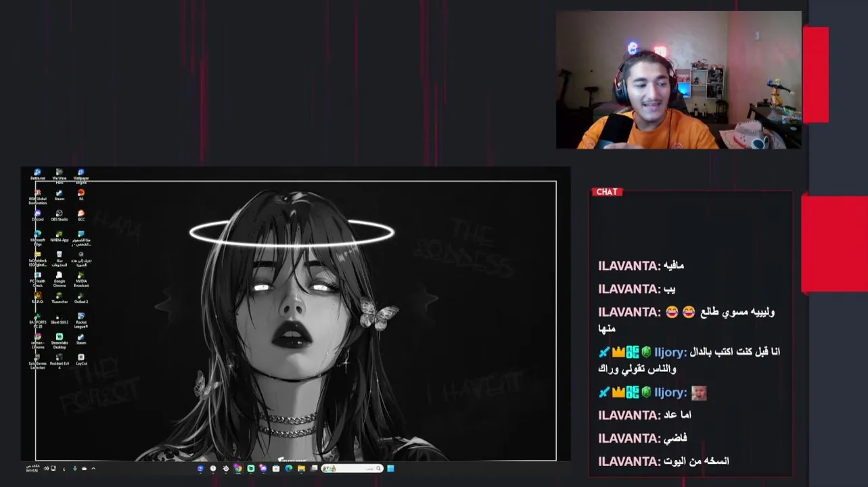Image resolution: width=868 pixels, height=487 pixels.
Task: Show hidden system tray icons chevron
Action: (93, 468)
